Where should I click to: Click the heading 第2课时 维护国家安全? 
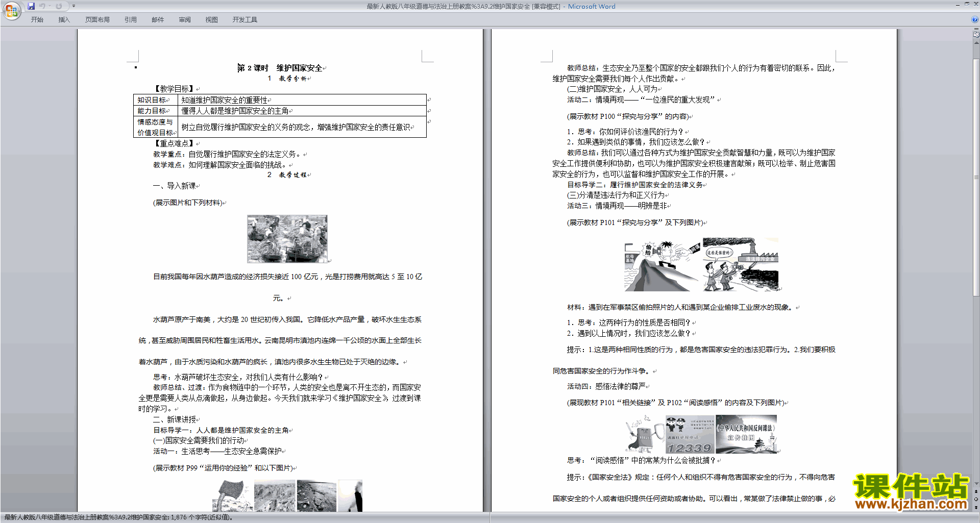click(280, 68)
